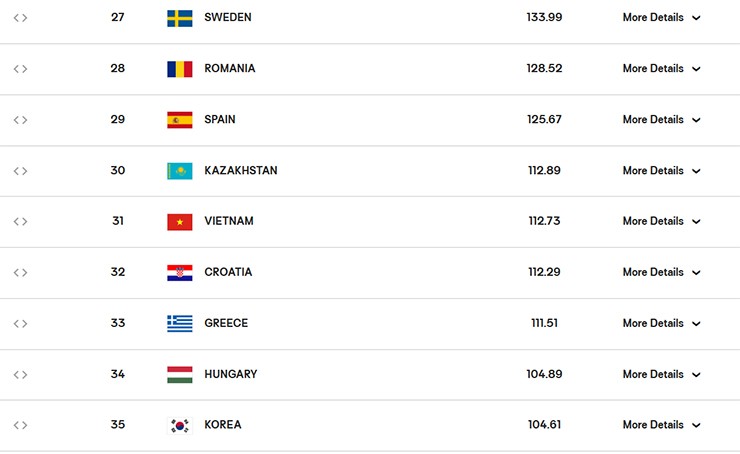Click the Sweden flag icon
Image resolution: width=740 pixels, height=454 pixels.
180,18
